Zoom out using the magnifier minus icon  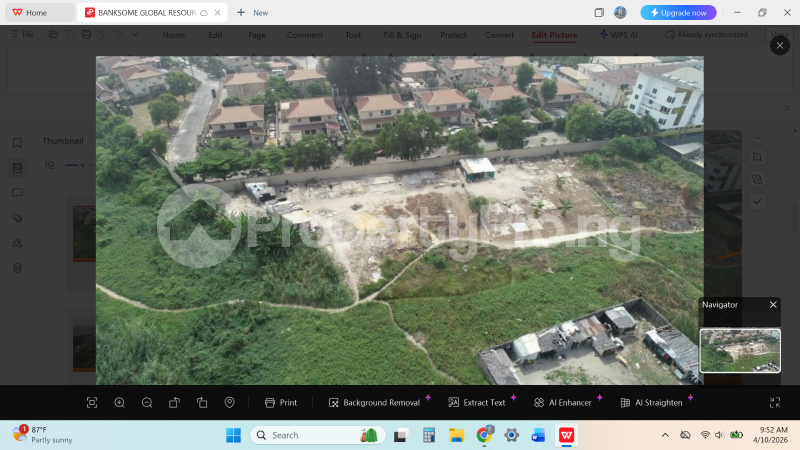coord(147,403)
